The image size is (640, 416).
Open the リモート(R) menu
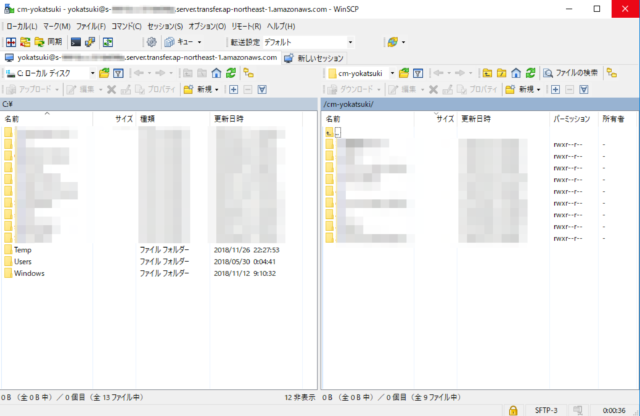tap(246, 27)
